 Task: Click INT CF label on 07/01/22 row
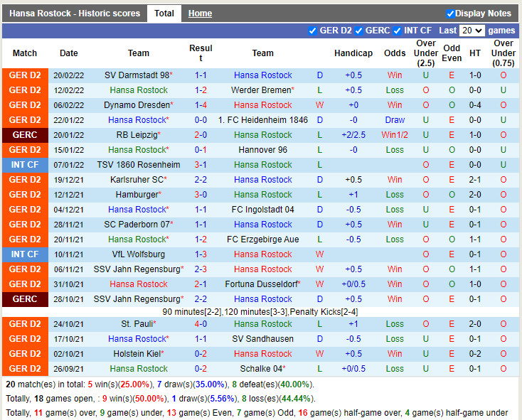coord(25,165)
